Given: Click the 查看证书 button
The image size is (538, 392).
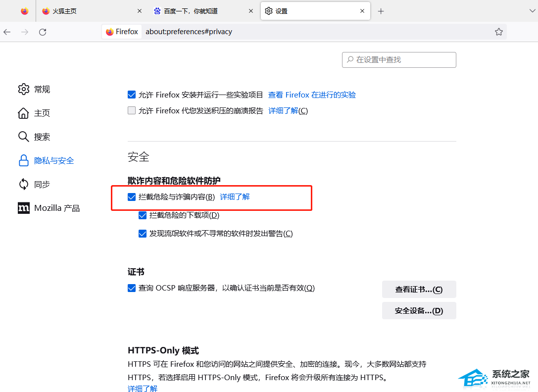Looking at the screenshot, I should (419, 290).
